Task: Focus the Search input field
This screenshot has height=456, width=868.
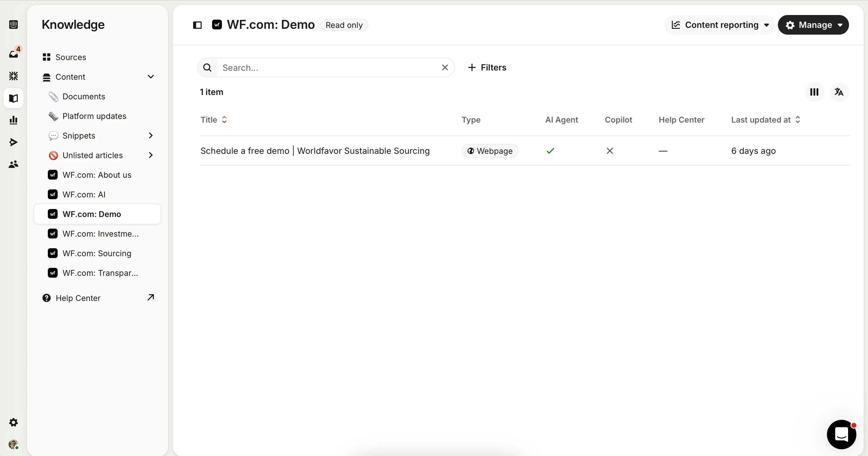Action: [x=326, y=67]
